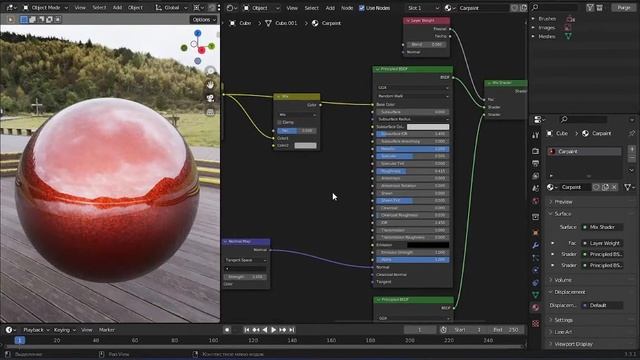This screenshot has height=360, width=640.
Task: Play the animation in reverse
Action: (x=264, y=330)
